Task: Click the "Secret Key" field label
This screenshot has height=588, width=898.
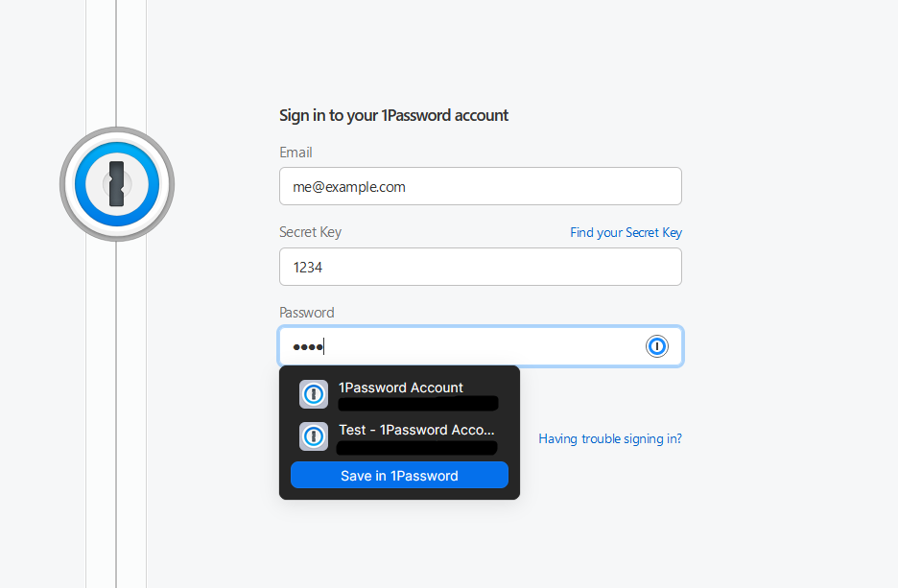Action: click(310, 232)
